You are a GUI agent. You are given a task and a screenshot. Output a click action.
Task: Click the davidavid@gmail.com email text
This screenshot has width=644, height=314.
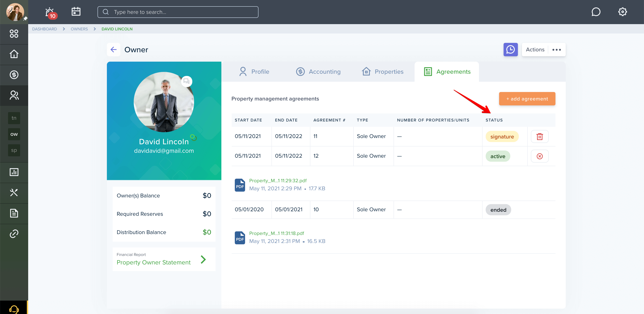pos(164,151)
